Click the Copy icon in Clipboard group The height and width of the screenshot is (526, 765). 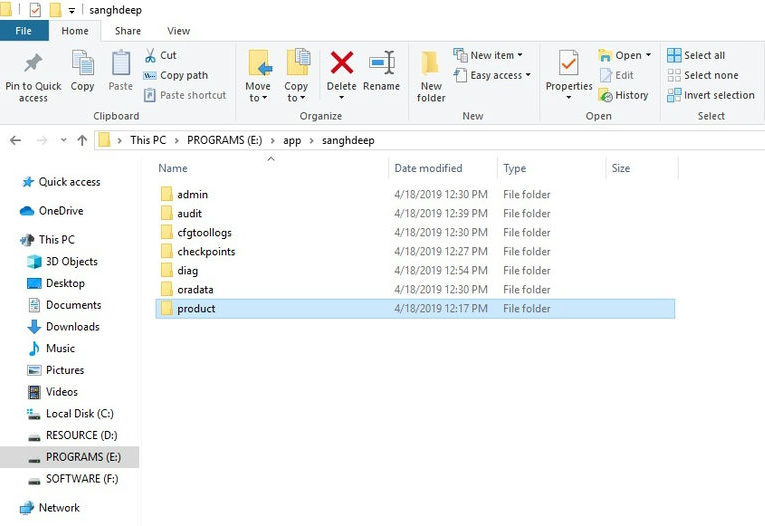coord(82,63)
